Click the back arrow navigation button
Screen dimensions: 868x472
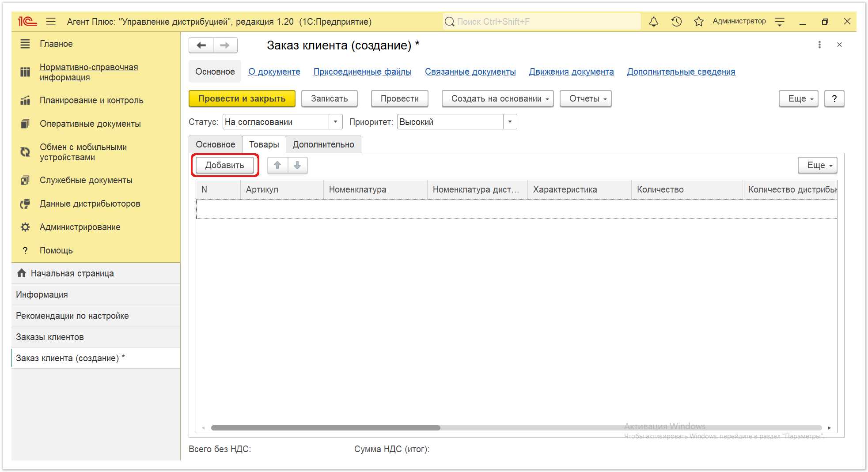[201, 45]
